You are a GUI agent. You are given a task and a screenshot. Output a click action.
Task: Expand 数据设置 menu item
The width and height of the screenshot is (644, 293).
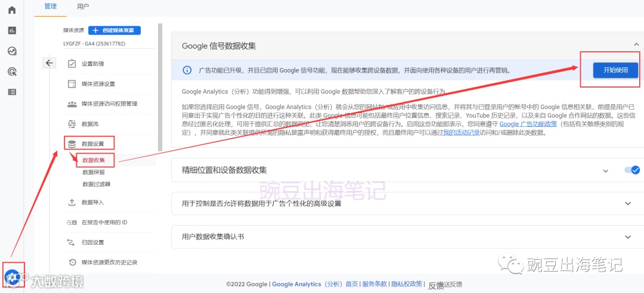coord(92,144)
